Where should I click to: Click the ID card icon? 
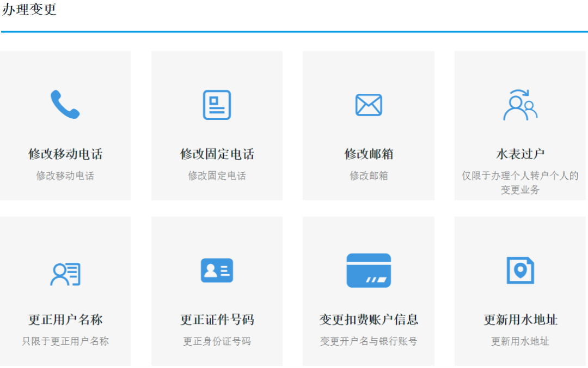click(x=217, y=270)
